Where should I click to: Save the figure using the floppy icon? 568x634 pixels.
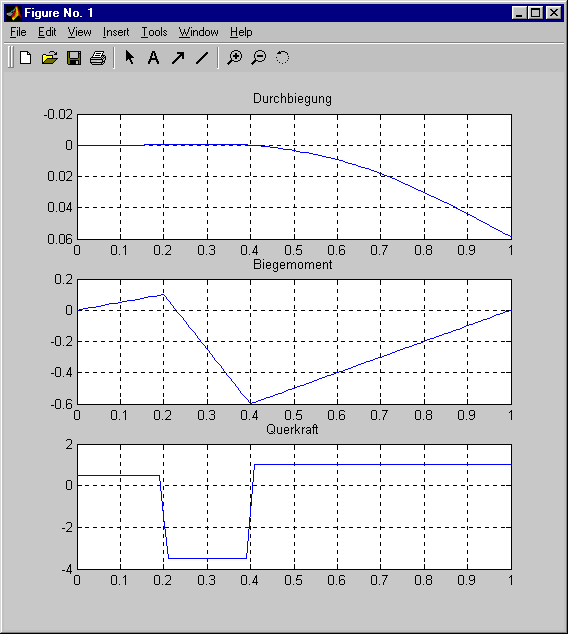click(x=74, y=58)
